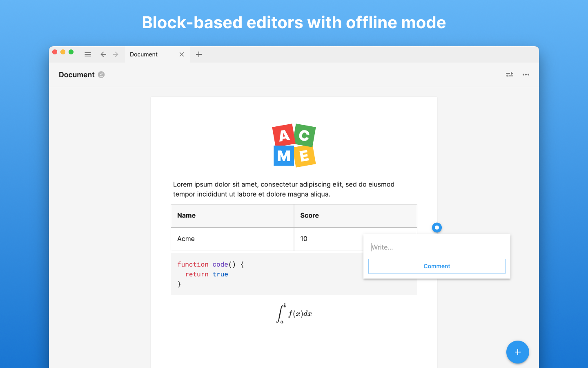Viewport: 588px width, 368px height.
Task: Select the Score table header cell
Action: click(355, 216)
